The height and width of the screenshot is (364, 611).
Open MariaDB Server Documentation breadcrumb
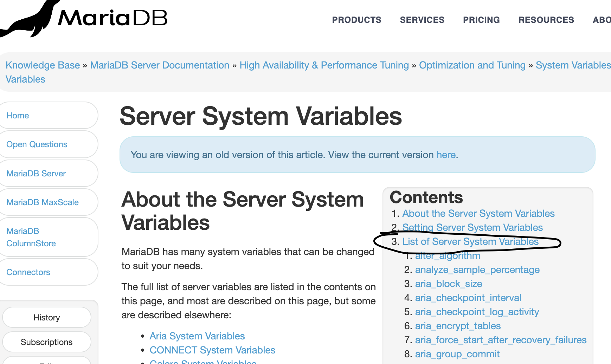click(x=160, y=65)
